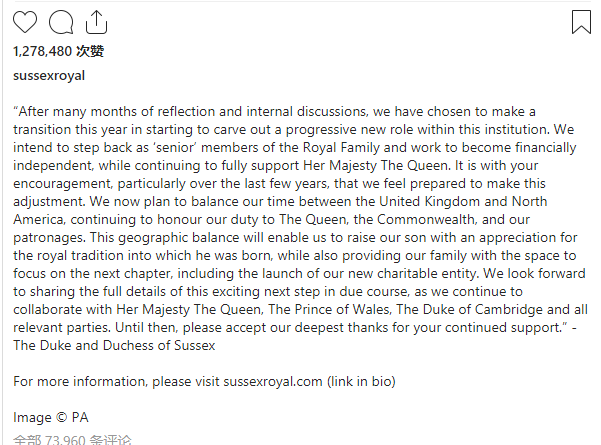The height and width of the screenshot is (445, 601).
Task: Share the post using the upload arrow icon
Action: coord(96,22)
